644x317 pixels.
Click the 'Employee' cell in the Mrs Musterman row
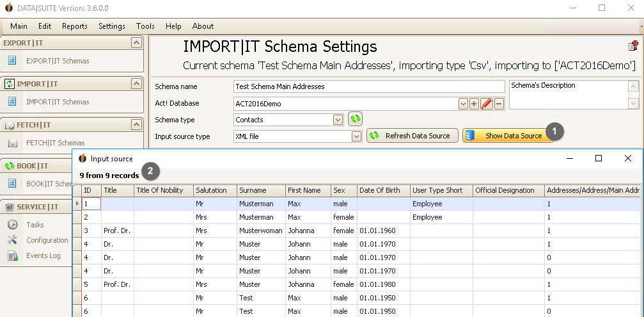pos(441,217)
